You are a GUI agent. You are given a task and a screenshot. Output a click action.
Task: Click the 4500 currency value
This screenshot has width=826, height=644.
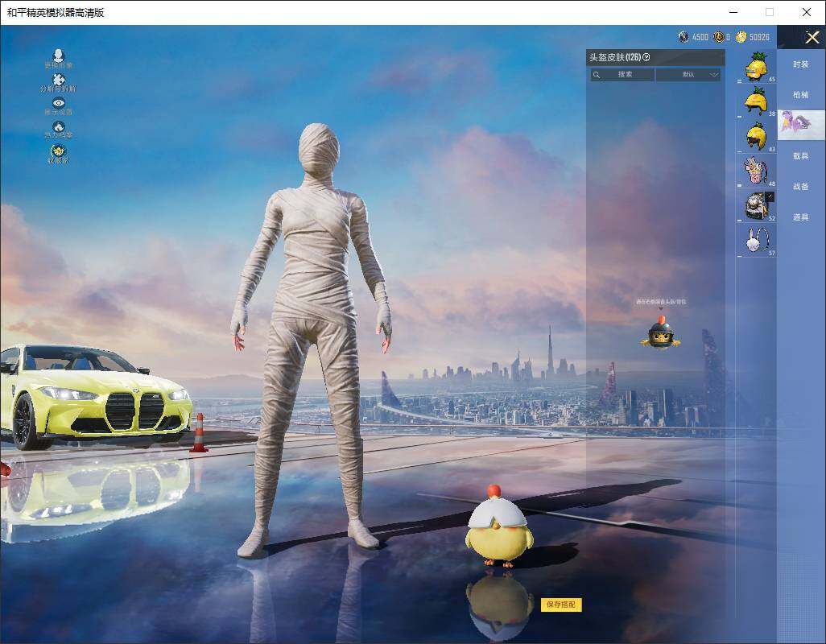(x=700, y=37)
